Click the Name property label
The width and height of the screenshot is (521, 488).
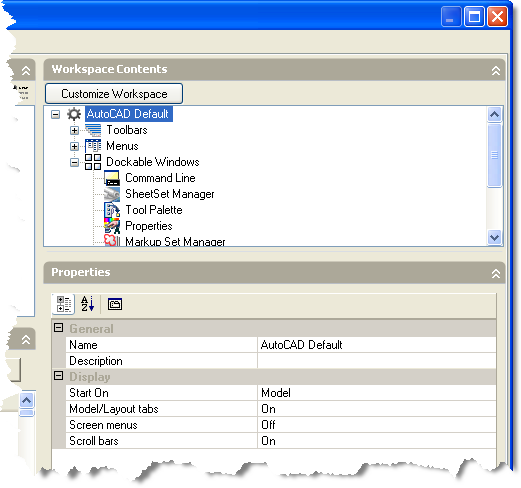point(83,345)
